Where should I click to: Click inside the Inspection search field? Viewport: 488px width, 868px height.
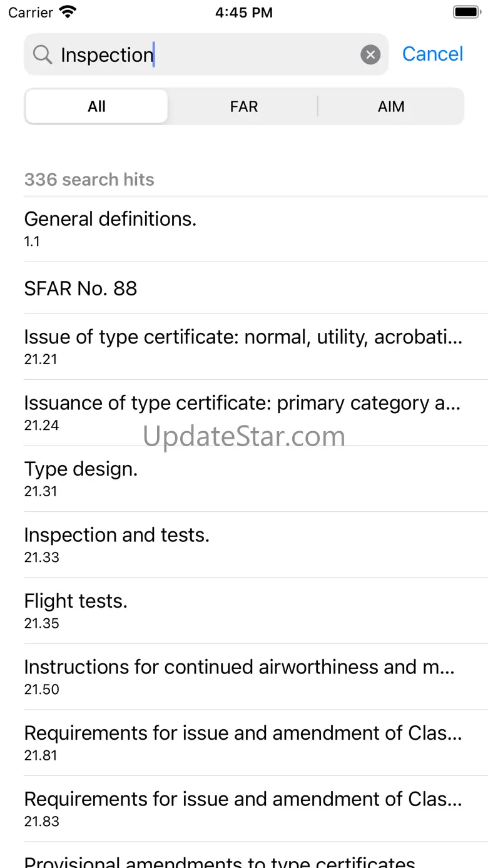tap(206, 55)
